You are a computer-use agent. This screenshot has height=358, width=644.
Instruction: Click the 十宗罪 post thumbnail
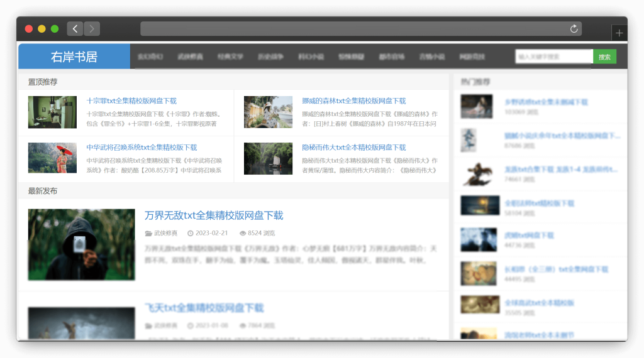click(52, 112)
